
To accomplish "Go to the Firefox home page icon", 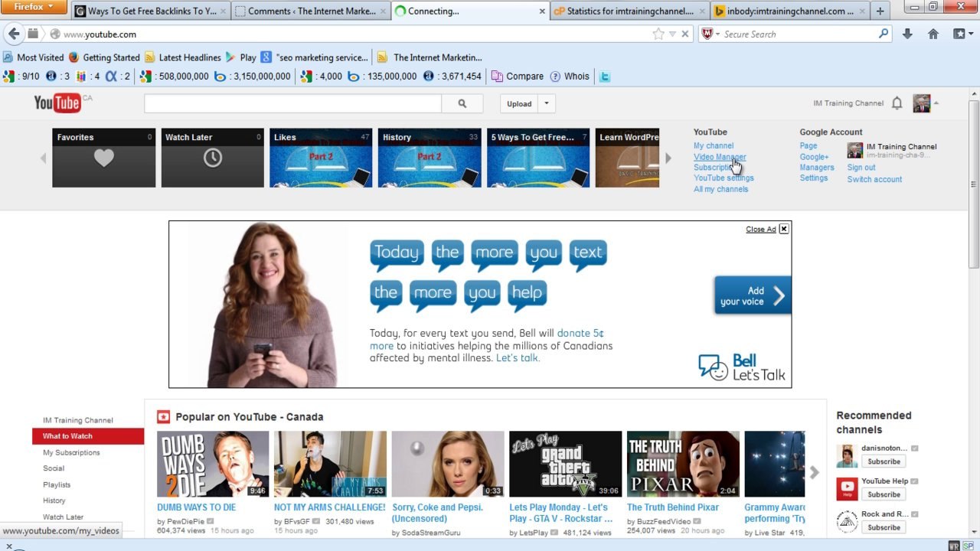I will pos(933,34).
